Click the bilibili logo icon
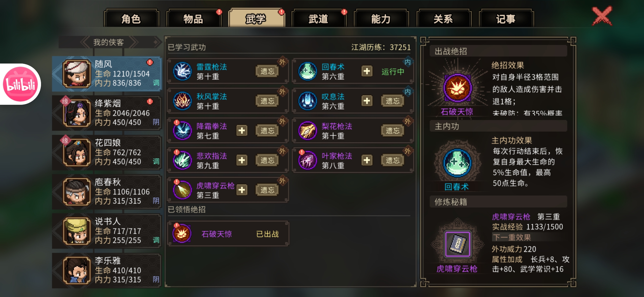The width and height of the screenshot is (644, 297). coord(20,84)
